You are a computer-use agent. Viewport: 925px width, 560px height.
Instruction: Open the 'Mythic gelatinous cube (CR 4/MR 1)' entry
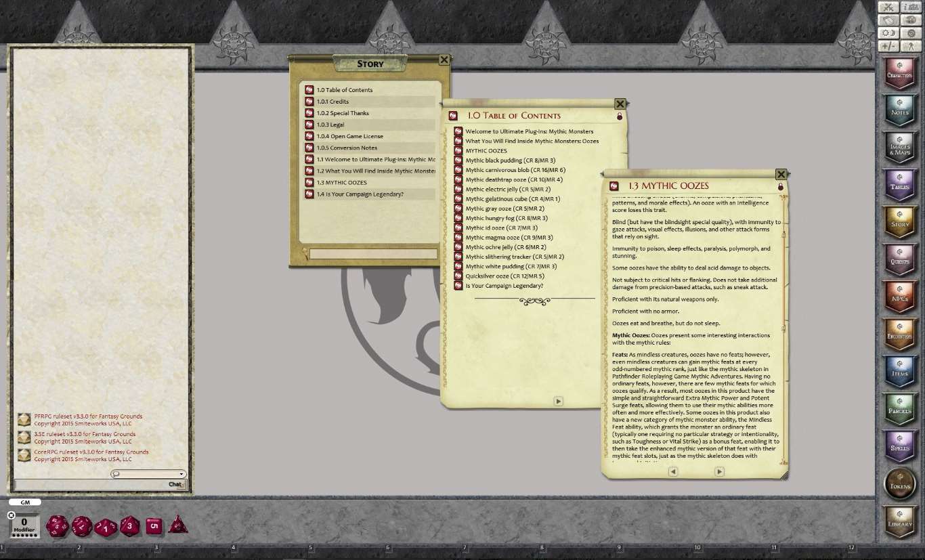click(514, 198)
